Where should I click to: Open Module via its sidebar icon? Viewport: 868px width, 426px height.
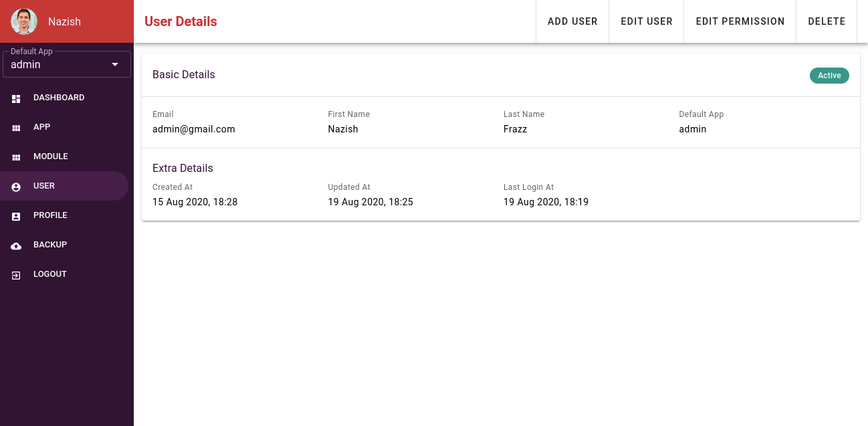pyautogui.click(x=15, y=156)
